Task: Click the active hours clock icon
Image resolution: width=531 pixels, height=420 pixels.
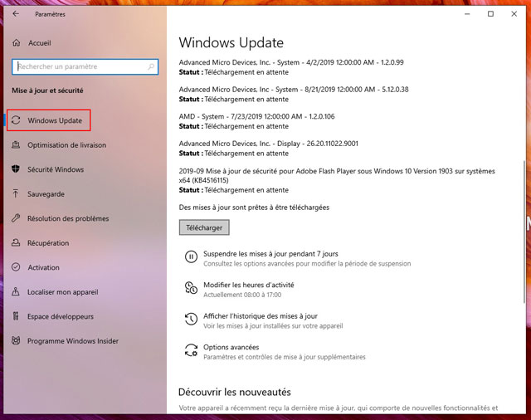Action: coord(191,288)
